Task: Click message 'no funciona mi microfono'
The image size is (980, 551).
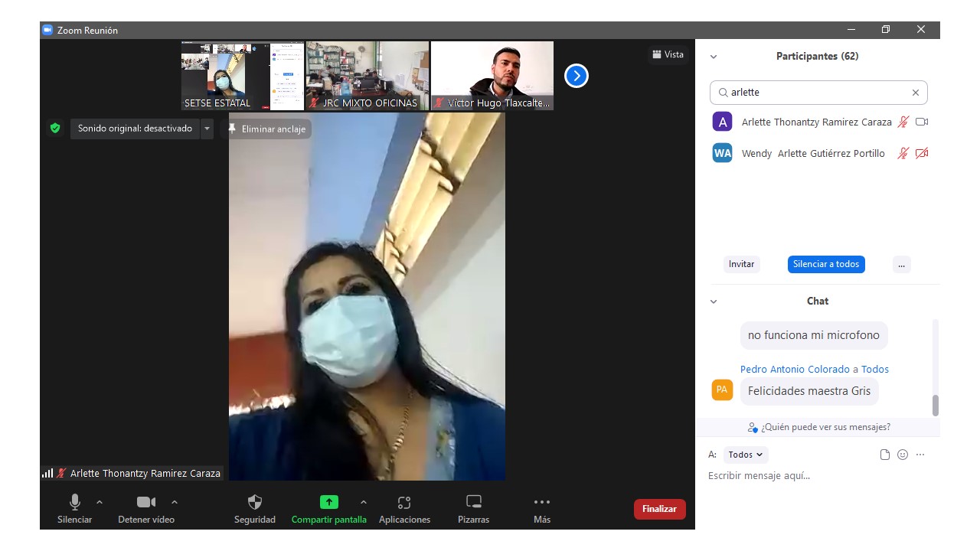Action: (x=814, y=335)
